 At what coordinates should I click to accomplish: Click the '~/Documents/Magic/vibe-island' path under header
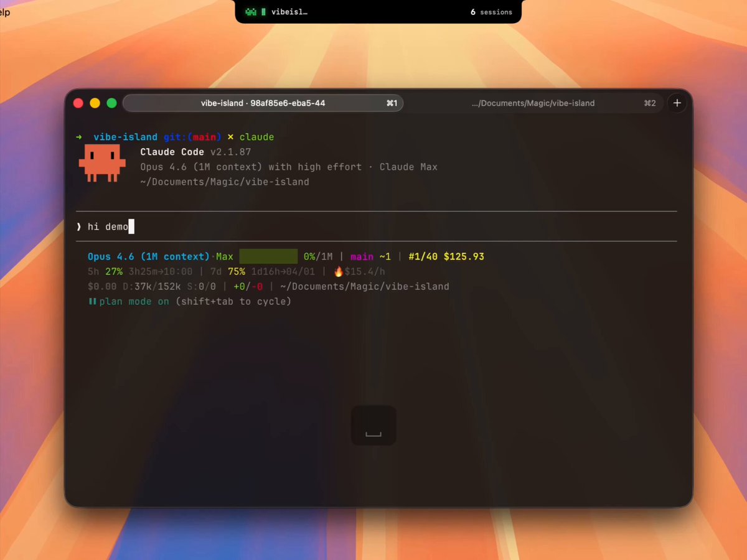(225, 182)
